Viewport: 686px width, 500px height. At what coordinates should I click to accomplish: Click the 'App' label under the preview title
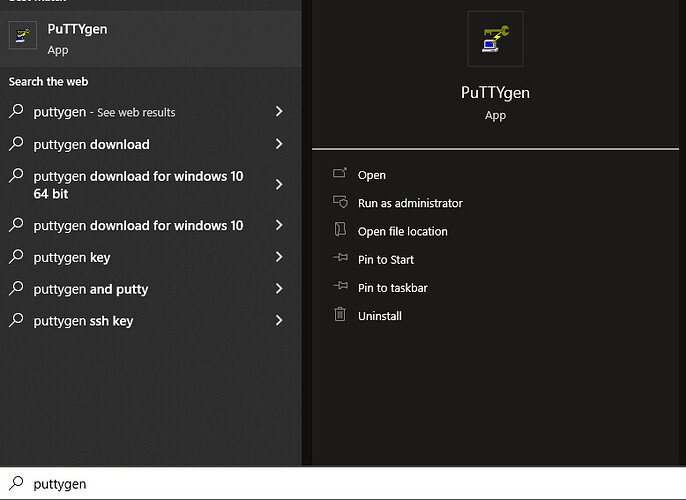[495, 115]
